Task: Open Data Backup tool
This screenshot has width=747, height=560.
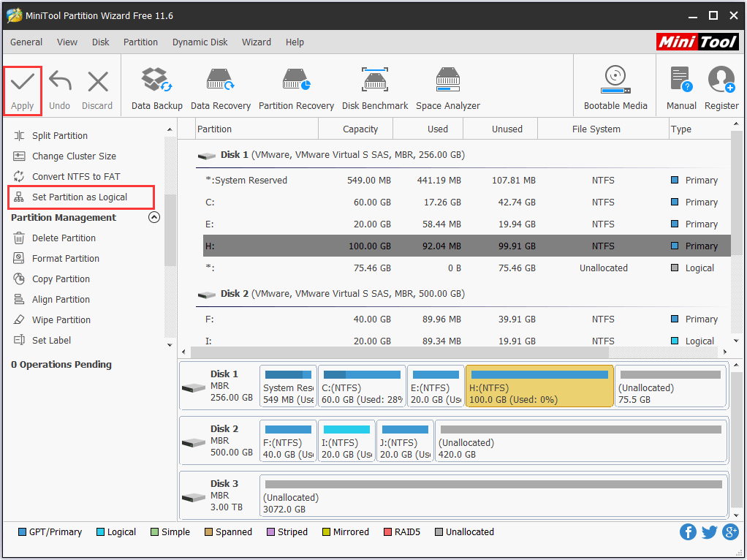Action: pos(156,89)
